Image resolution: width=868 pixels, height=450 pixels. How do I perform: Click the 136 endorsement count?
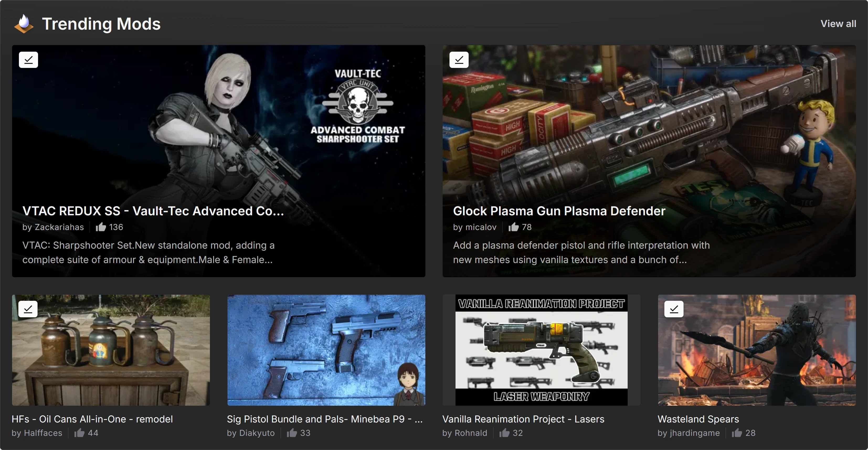coord(116,227)
